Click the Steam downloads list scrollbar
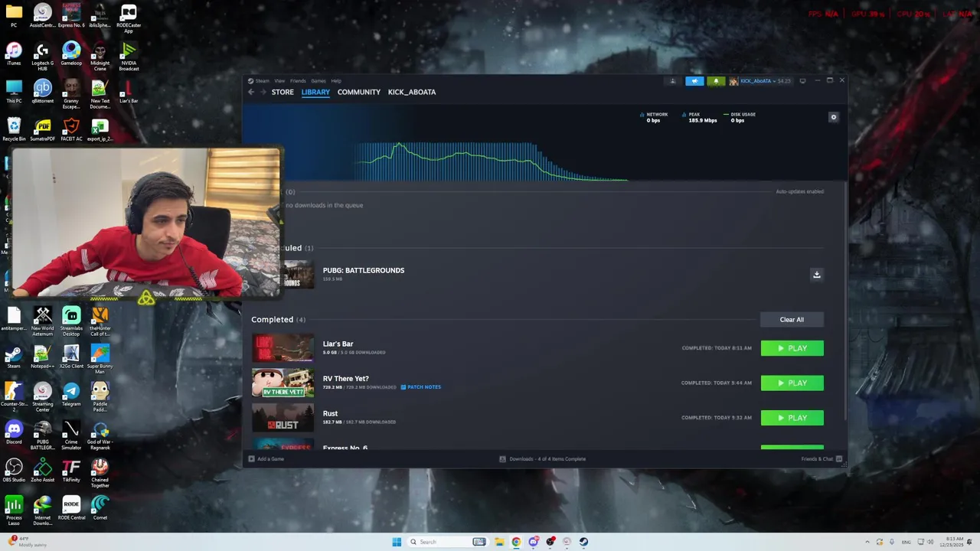 (x=844, y=300)
